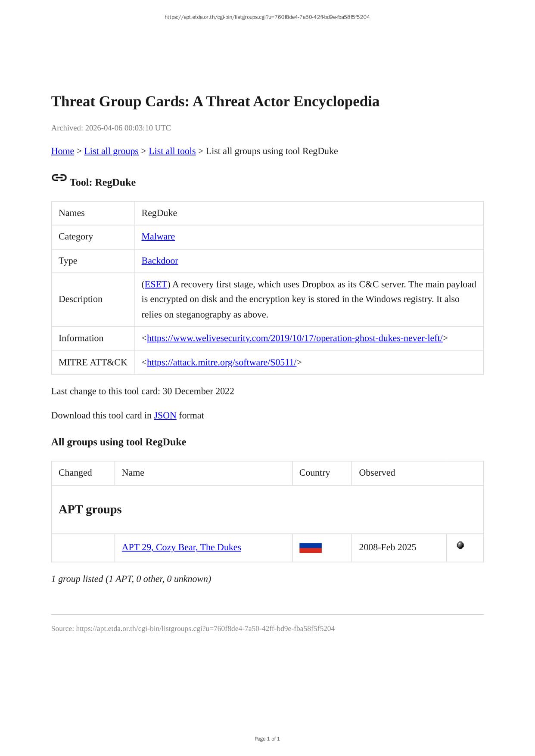The image size is (535, 756).
Task: Click the Russian flag icon
Action: 310,548
